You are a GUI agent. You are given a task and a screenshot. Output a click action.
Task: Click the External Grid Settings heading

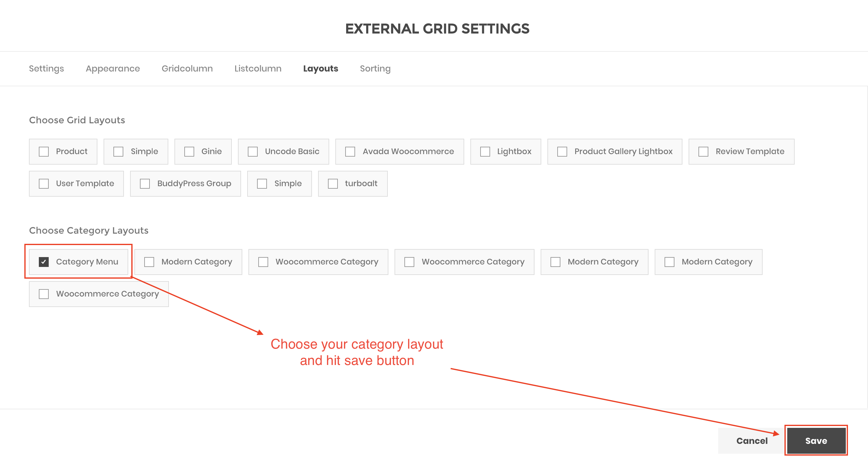click(437, 29)
